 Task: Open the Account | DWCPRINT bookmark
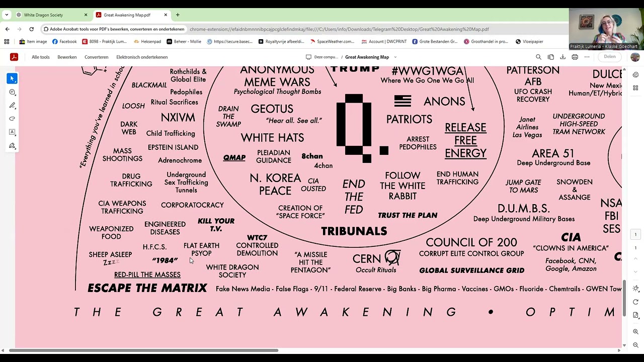(x=383, y=42)
